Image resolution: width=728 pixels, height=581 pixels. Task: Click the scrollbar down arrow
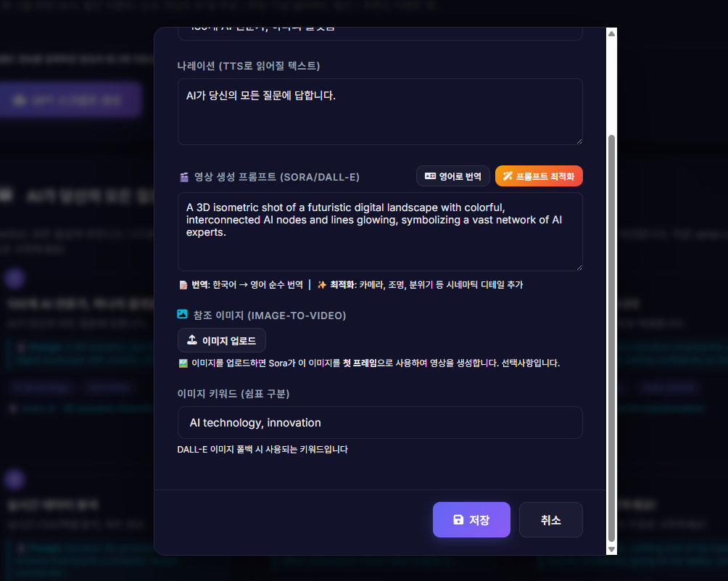click(611, 549)
